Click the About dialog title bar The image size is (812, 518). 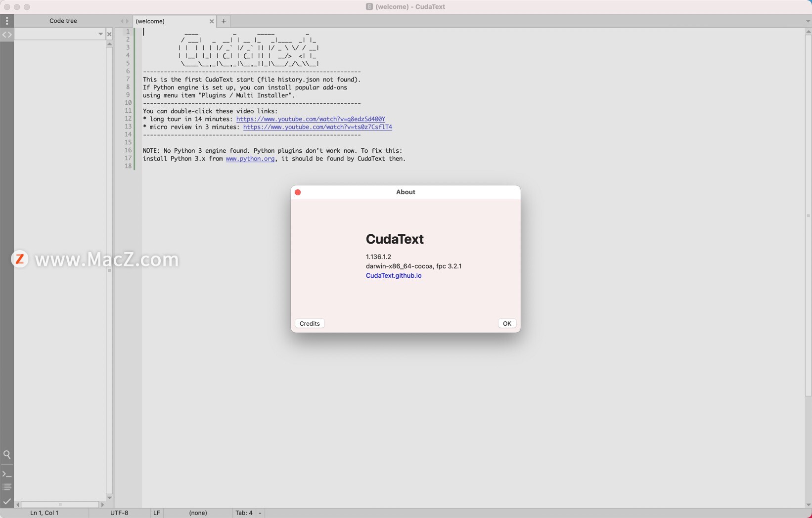[406, 192]
